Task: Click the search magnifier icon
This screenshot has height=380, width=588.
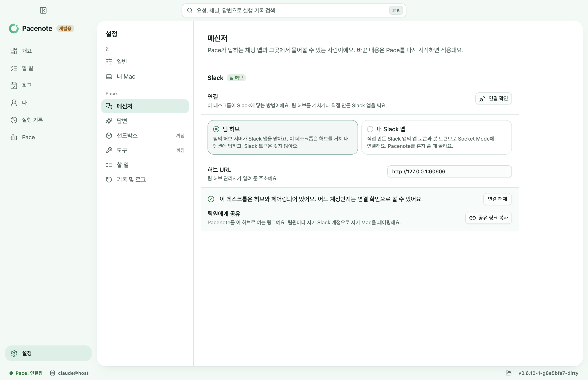Action: coord(190,10)
